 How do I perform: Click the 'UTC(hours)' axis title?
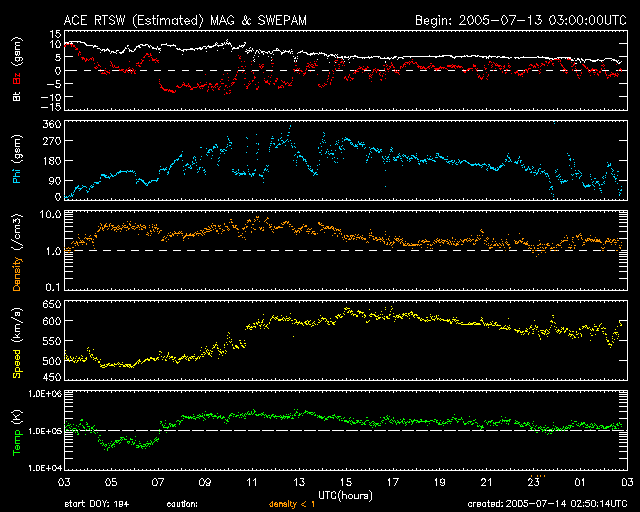[345, 496]
